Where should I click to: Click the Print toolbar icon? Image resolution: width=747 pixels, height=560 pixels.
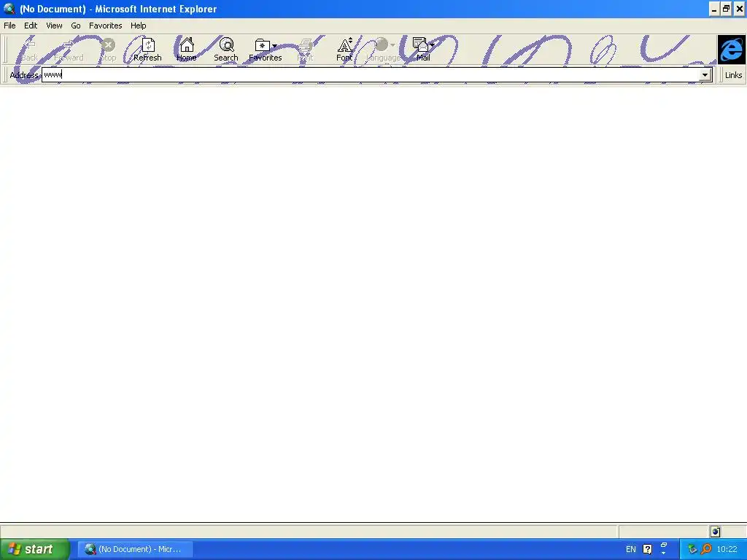(x=306, y=45)
